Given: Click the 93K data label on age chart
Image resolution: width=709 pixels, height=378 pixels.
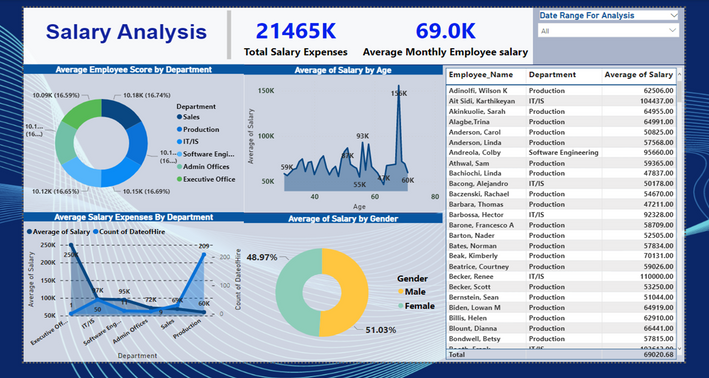Looking at the screenshot, I should coord(363,136).
